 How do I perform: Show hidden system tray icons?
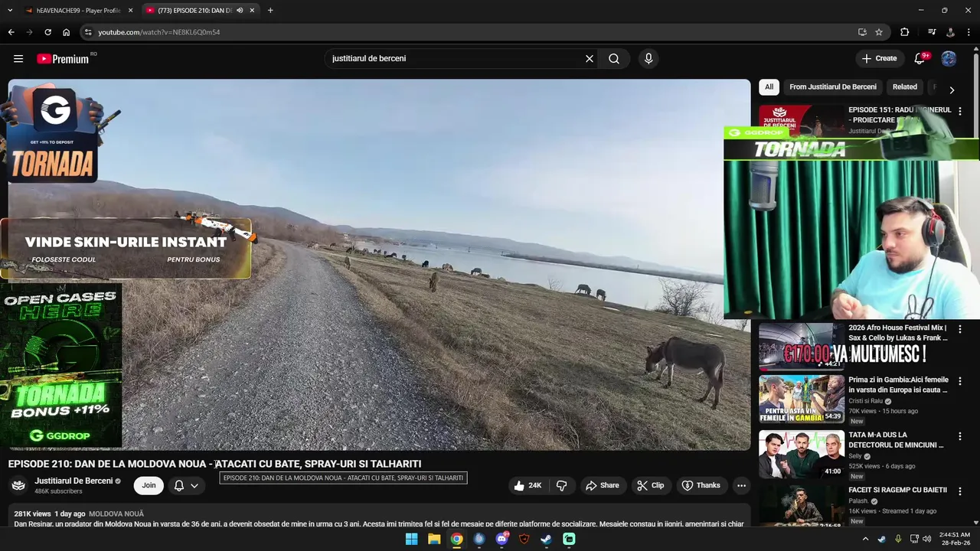866,539
